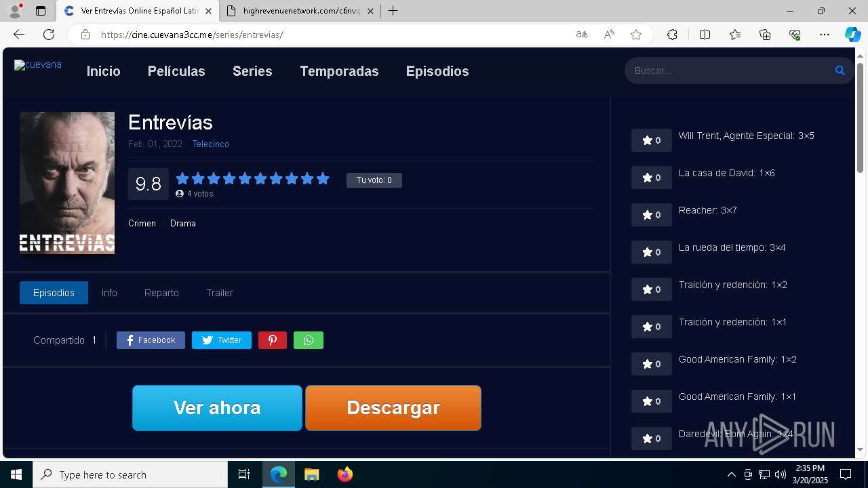Image resolution: width=868 pixels, height=488 pixels.
Task: Launch Firefox from taskbar
Action: click(344, 474)
